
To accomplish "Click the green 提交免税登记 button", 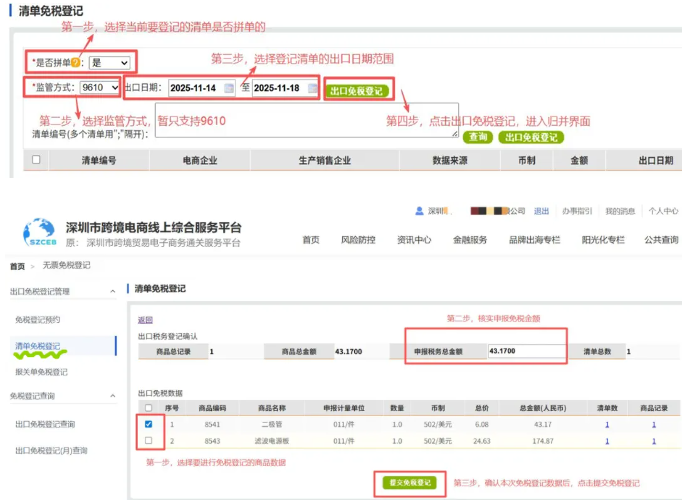I will coord(409,483).
